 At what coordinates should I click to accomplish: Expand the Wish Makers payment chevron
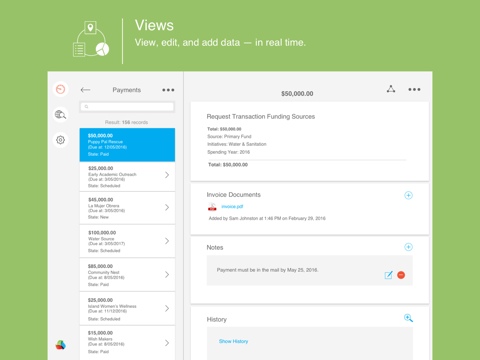(167, 343)
